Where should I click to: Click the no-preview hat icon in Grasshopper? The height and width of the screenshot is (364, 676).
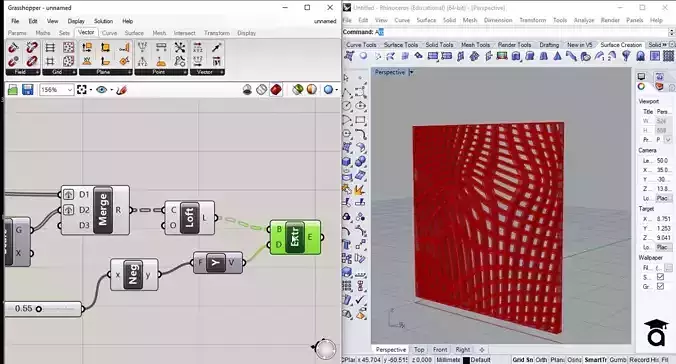pyautogui.click(x=247, y=90)
